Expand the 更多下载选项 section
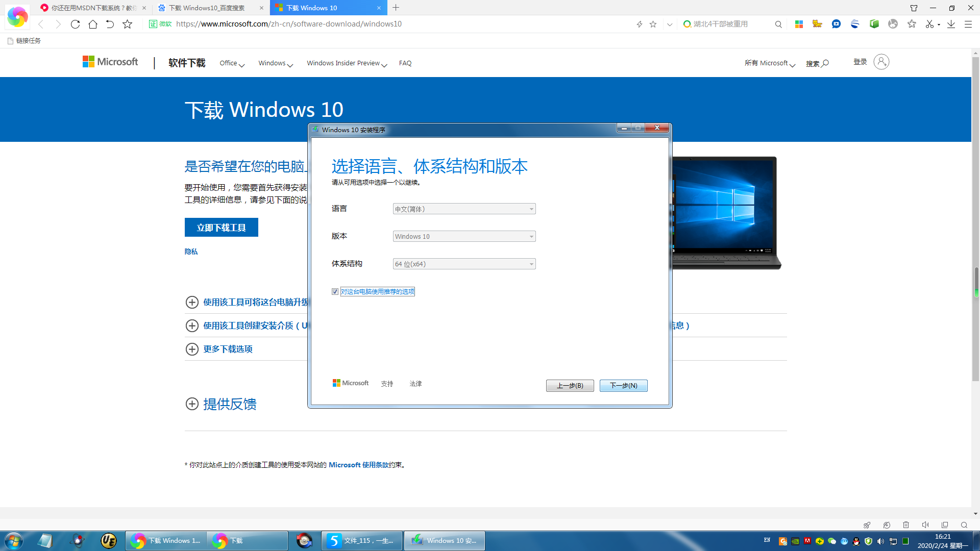980x551 pixels. [219, 349]
